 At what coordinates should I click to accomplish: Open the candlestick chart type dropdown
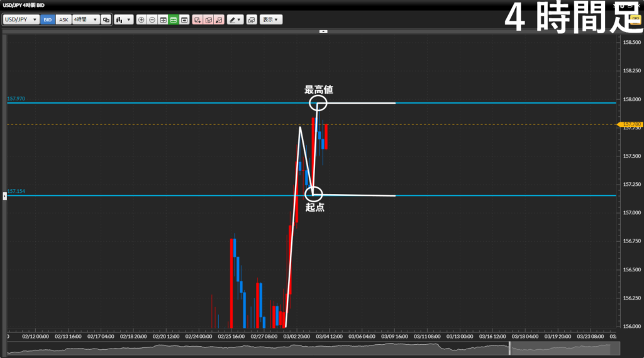pyautogui.click(x=124, y=19)
